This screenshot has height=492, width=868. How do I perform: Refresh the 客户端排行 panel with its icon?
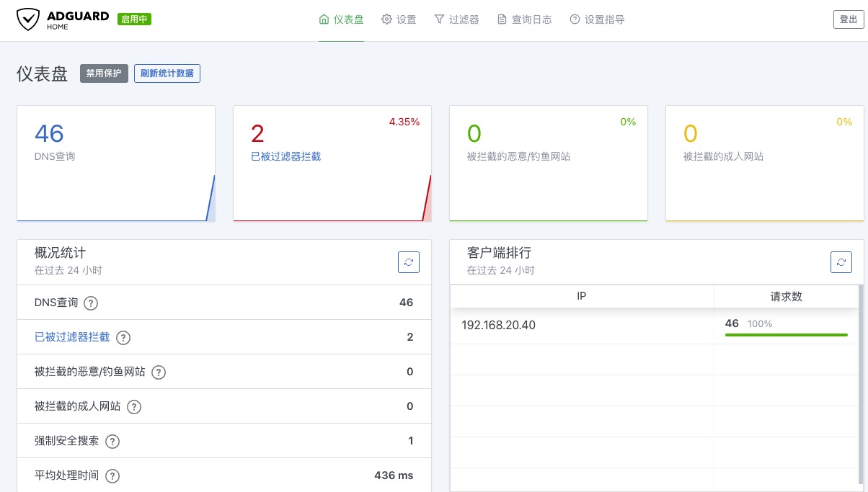(841, 262)
